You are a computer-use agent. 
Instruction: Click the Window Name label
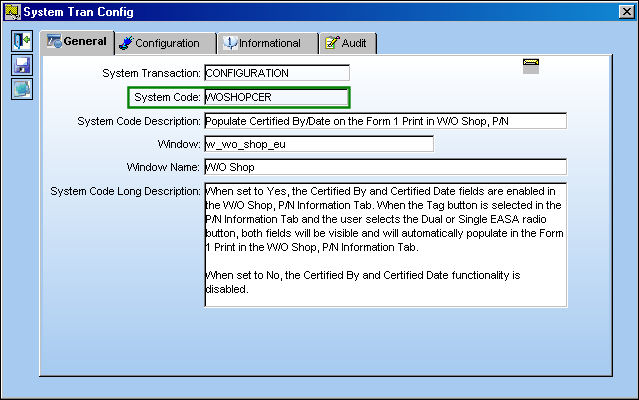pyautogui.click(x=163, y=167)
